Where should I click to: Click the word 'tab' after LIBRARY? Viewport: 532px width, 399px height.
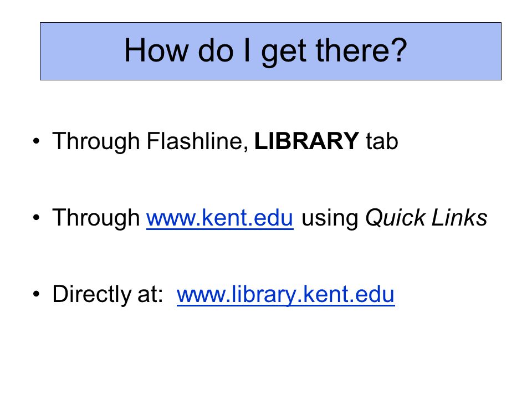click(x=382, y=141)
